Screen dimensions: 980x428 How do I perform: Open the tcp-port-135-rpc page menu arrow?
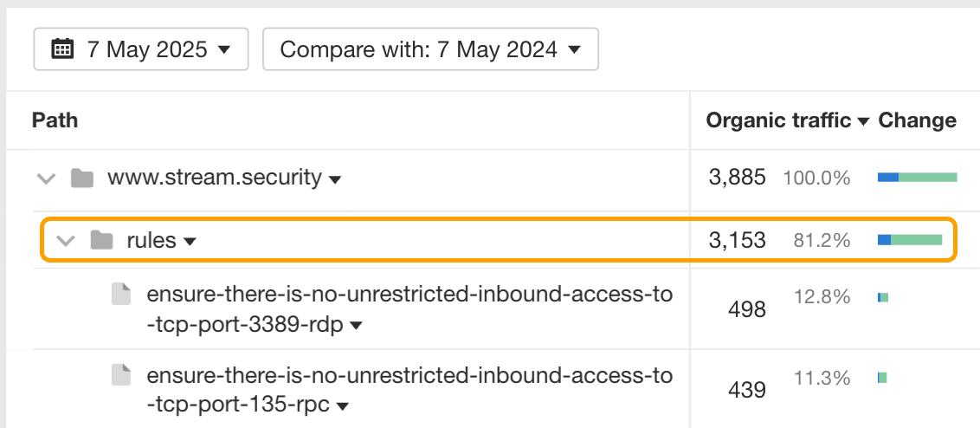pyautogui.click(x=343, y=405)
